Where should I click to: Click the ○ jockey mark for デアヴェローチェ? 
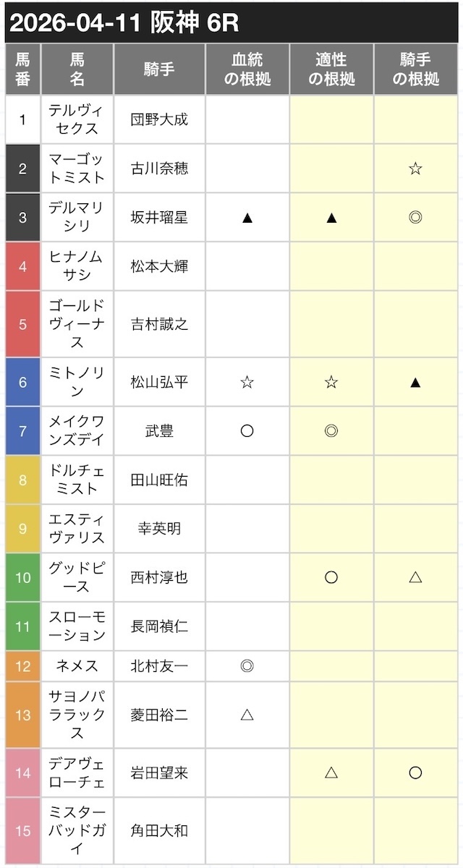click(415, 773)
